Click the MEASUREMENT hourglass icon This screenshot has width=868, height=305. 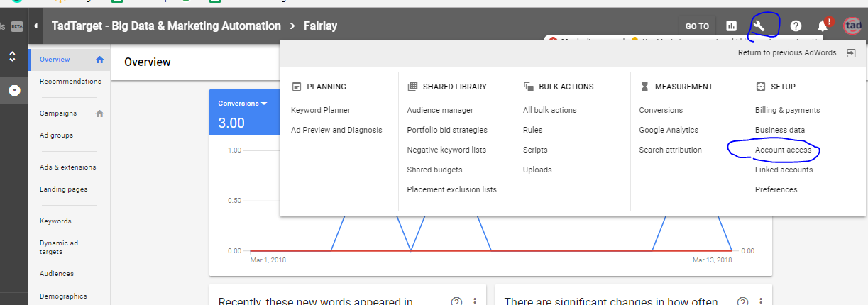[644, 87]
